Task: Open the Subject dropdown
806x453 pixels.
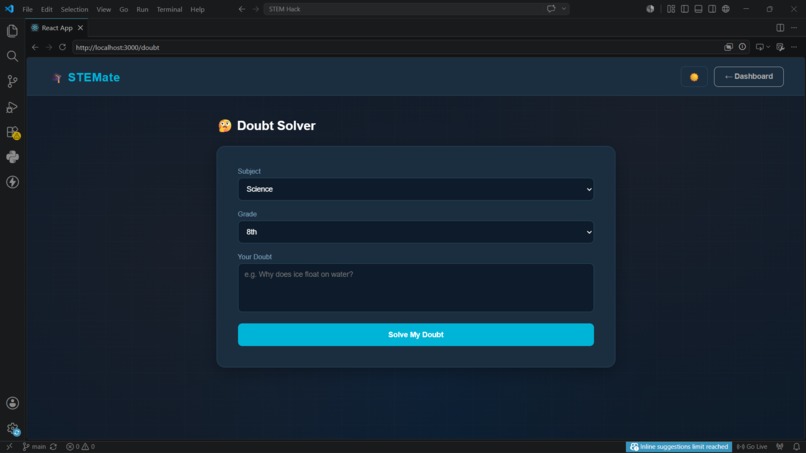Action: [415, 189]
